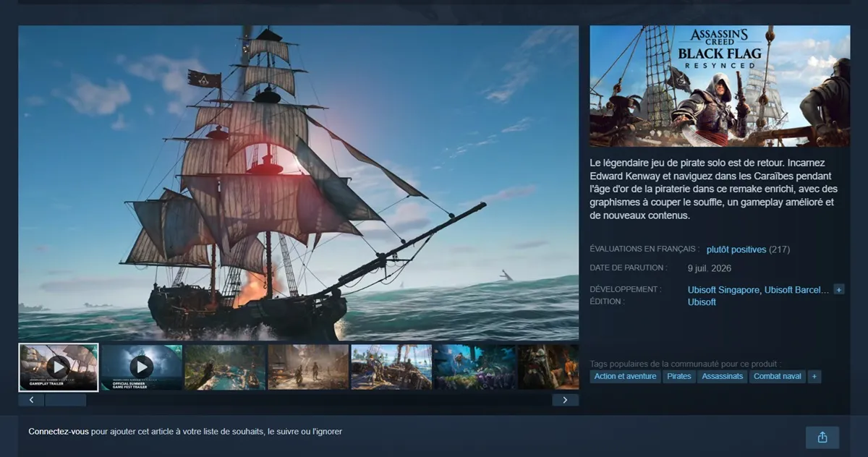Expand more community tags with the plus button

coord(814,377)
